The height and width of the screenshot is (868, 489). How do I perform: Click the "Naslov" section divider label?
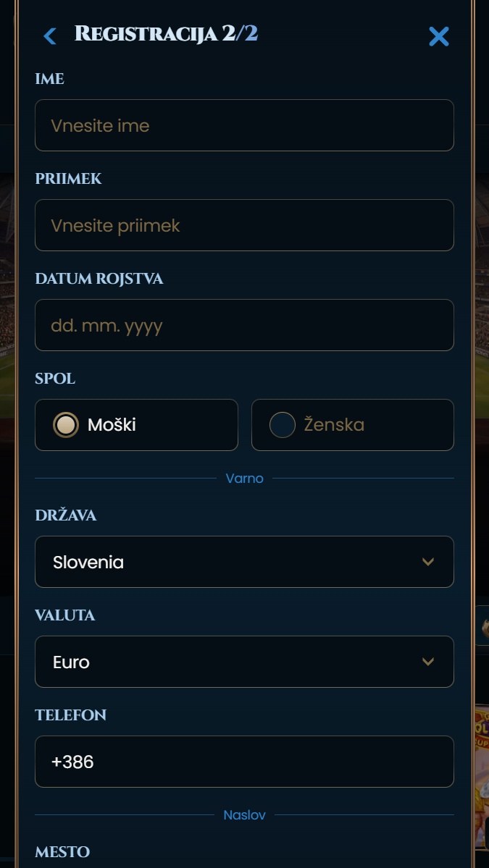pos(244,815)
